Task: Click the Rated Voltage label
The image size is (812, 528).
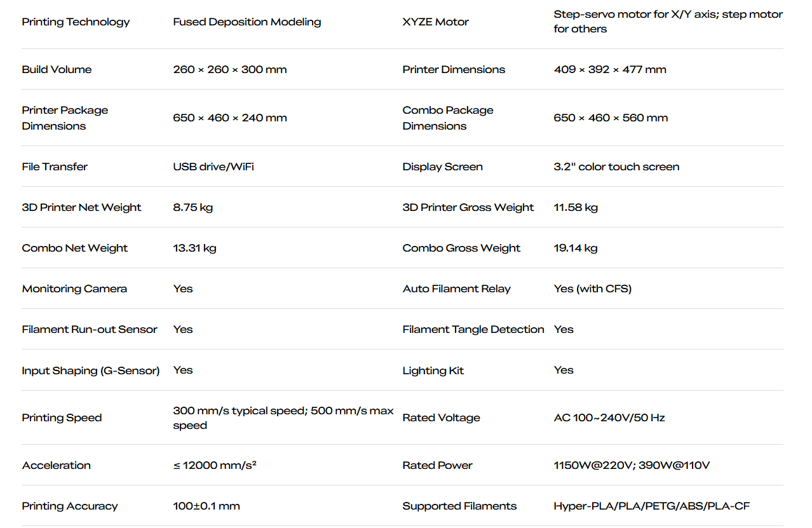Action: point(441,418)
